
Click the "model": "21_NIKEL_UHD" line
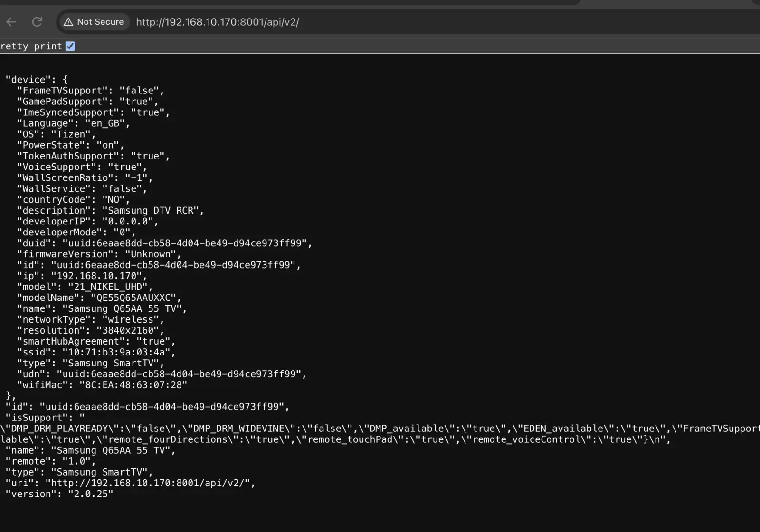pyautogui.click(x=85, y=287)
